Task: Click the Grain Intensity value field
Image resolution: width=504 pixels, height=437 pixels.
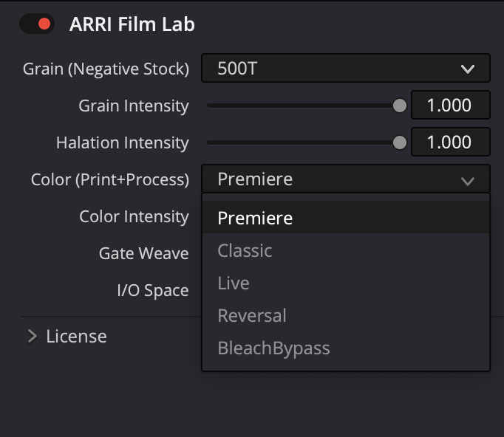Action: click(x=450, y=106)
